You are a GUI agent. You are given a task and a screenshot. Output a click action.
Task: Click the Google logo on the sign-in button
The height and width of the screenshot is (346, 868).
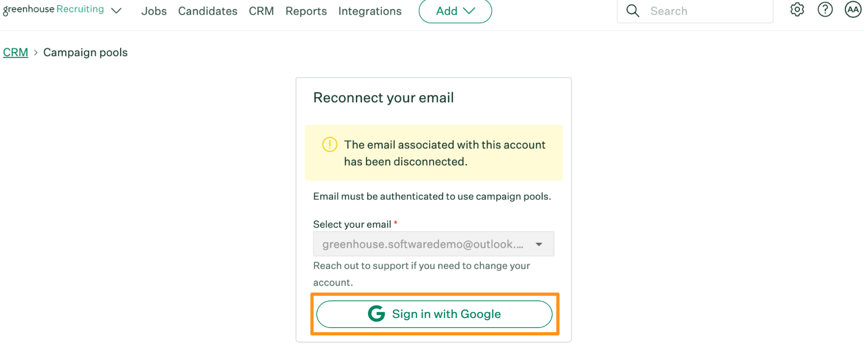376,314
